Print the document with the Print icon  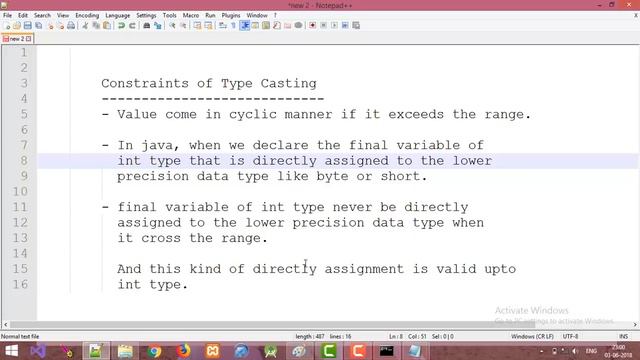coord(71,25)
